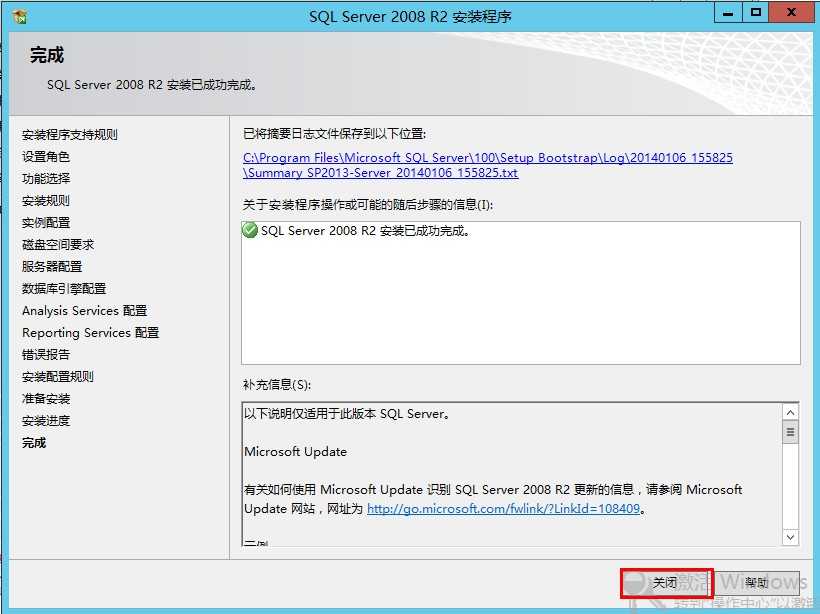The image size is (820, 614).
Task: Click the supplementary info scroll up arrow
Action: point(790,413)
